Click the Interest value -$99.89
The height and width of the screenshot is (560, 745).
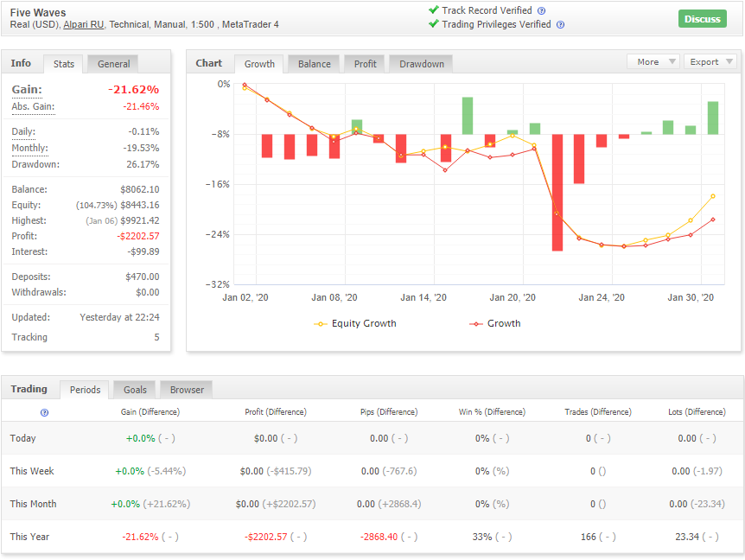tap(143, 251)
